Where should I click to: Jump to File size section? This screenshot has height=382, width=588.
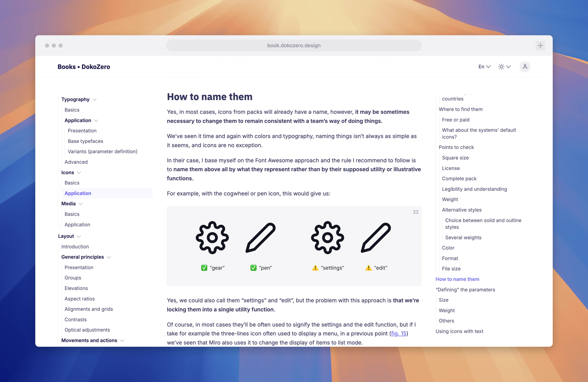(451, 269)
